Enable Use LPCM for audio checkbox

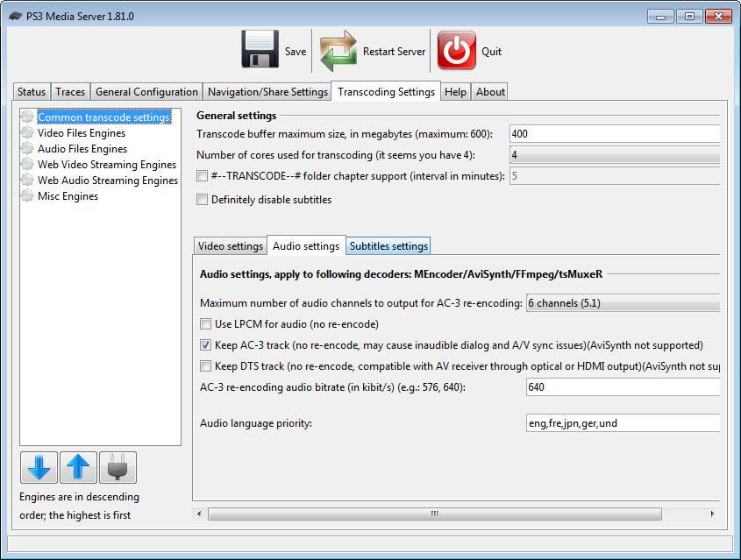click(x=205, y=324)
